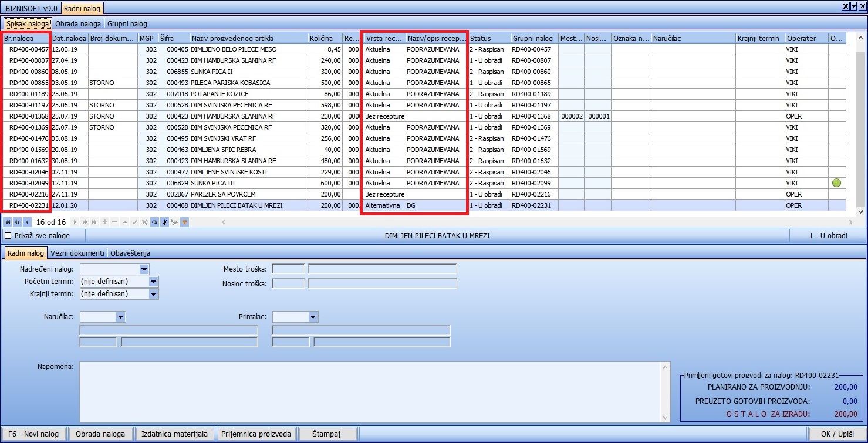The height and width of the screenshot is (443, 868).
Task: Switch to Spisak naloga tab
Action: pos(28,23)
